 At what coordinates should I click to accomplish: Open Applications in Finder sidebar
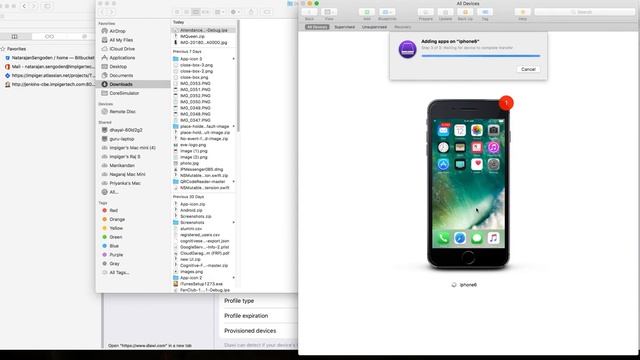(122, 58)
